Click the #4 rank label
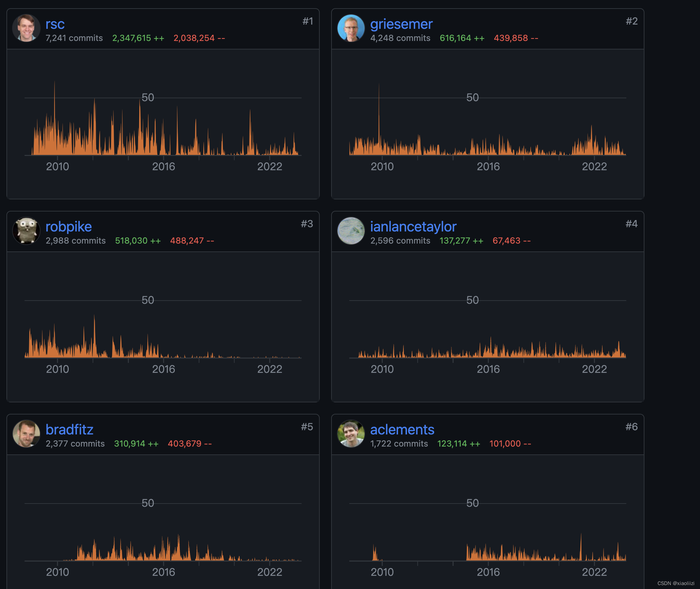 (632, 224)
